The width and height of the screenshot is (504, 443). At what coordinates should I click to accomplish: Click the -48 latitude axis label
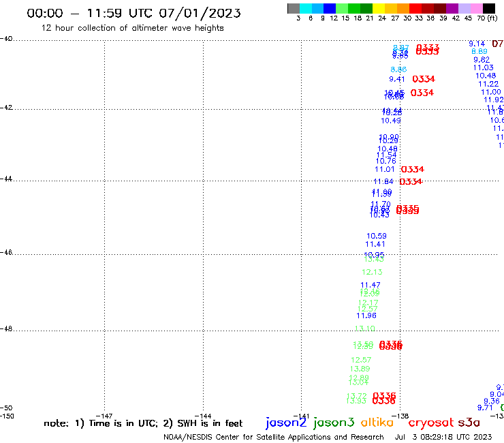[x=6, y=329]
